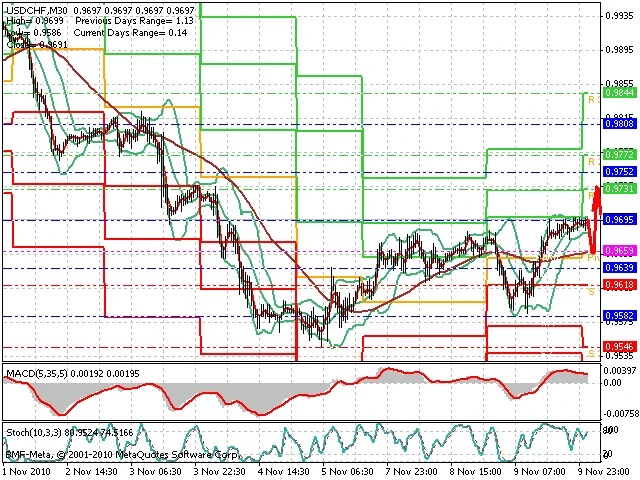Click the red forecast arrow on chart
640x480 pixels.
596,219
